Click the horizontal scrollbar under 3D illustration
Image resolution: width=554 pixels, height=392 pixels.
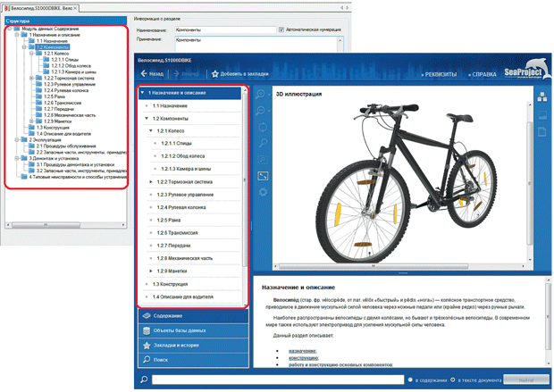click(374, 266)
